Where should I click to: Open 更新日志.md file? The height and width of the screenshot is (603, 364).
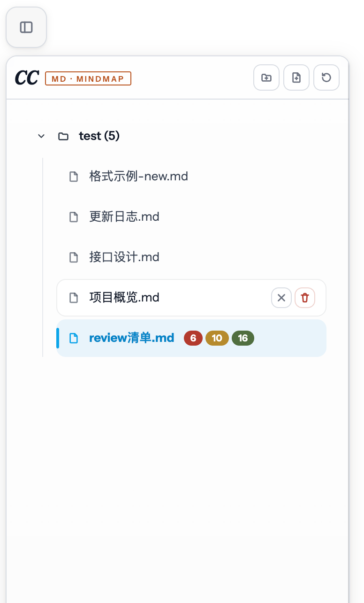(x=191, y=217)
